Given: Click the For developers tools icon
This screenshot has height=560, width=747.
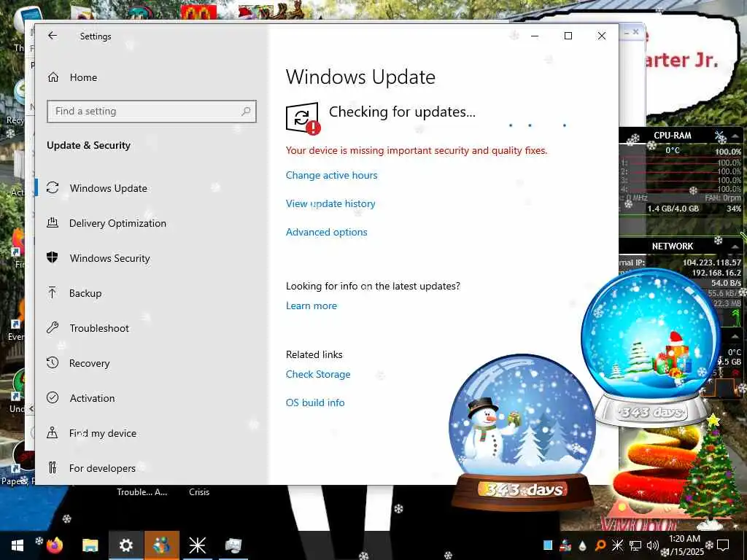Looking at the screenshot, I should 53,467.
